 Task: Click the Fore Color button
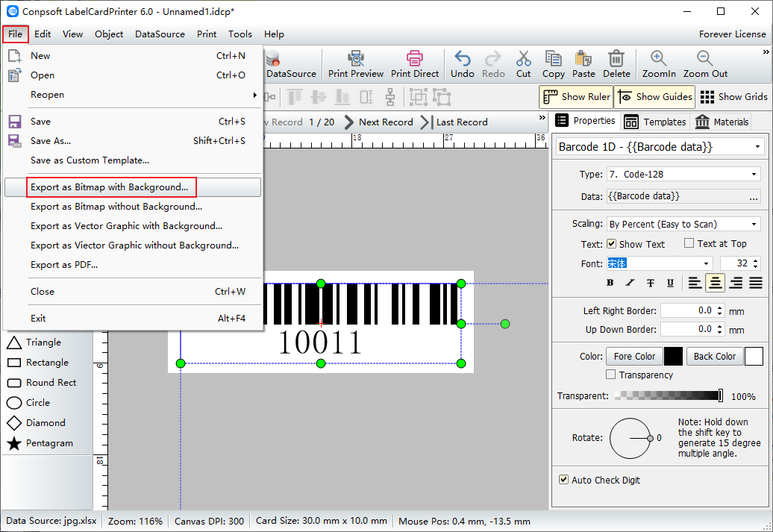tap(634, 356)
